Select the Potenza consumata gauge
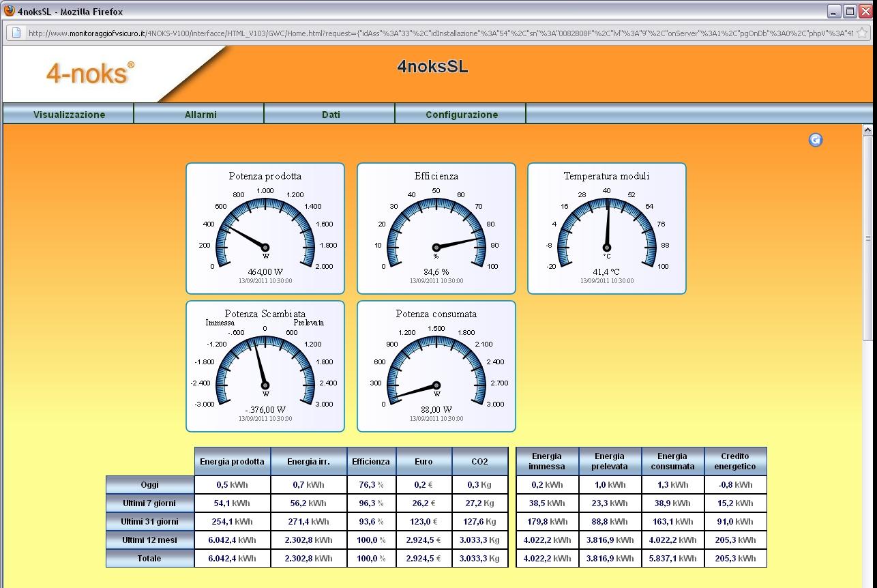This screenshot has width=877, height=588. [436, 366]
